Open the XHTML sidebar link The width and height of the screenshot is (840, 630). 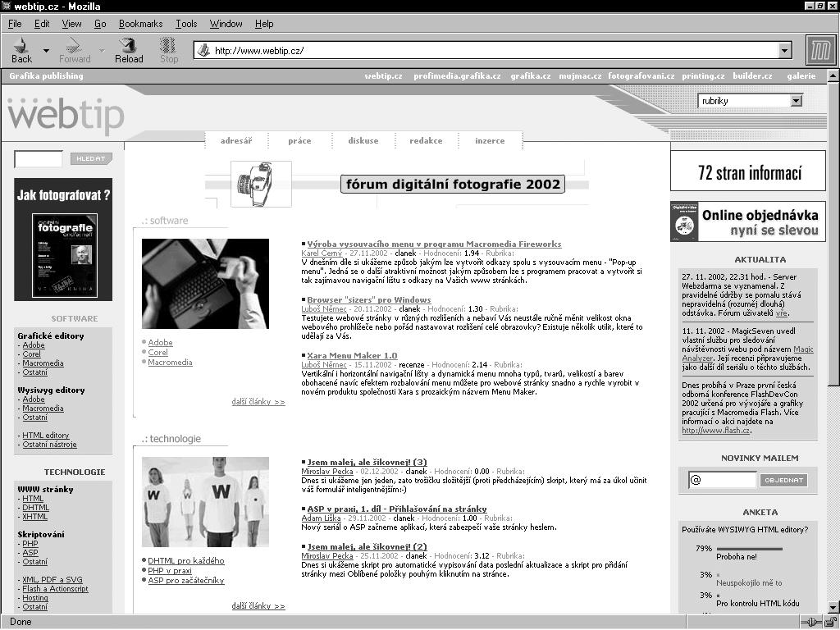click(x=34, y=517)
